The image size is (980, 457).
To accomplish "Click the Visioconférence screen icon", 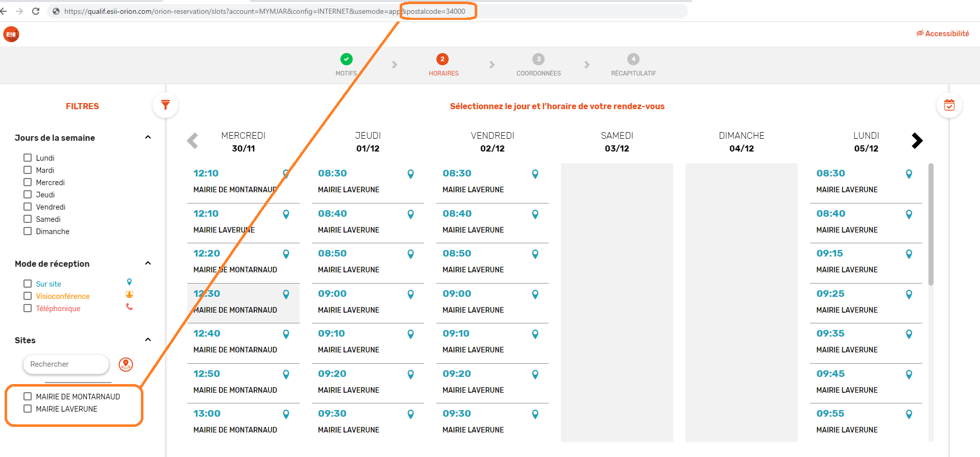I will tap(130, 294).
